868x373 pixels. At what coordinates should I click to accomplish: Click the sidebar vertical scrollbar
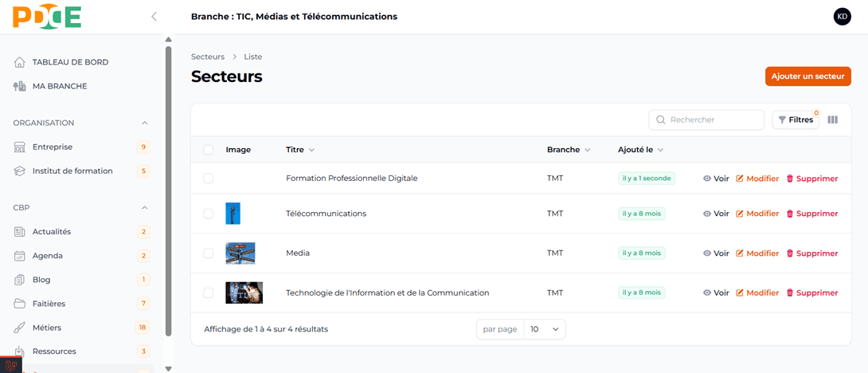(x=168, y=191)
